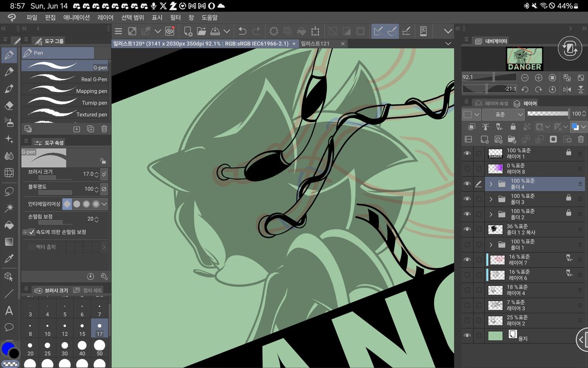Click the layer opacity slider

coord(547,113)
